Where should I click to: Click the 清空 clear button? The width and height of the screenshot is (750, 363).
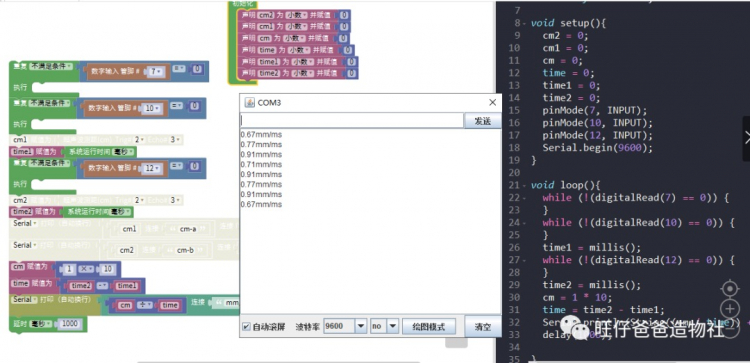pyautogui.click(x=483, y=327)
